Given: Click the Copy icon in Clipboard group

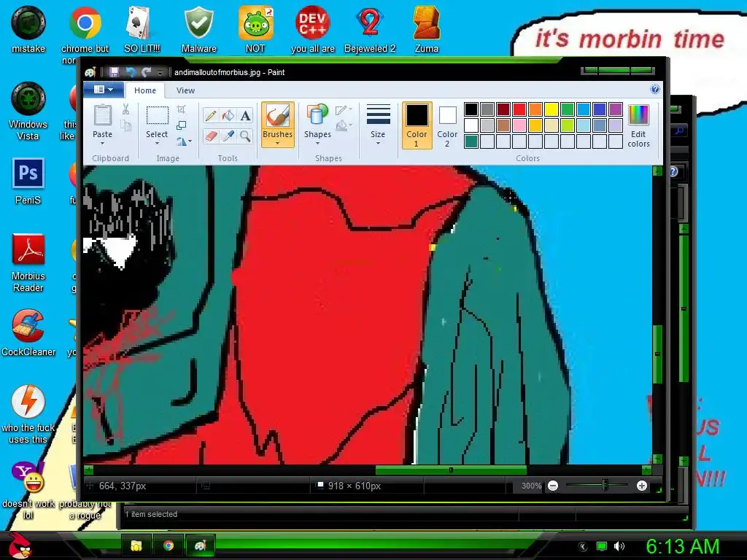Looking at the screenshot, I should point(125,125).
